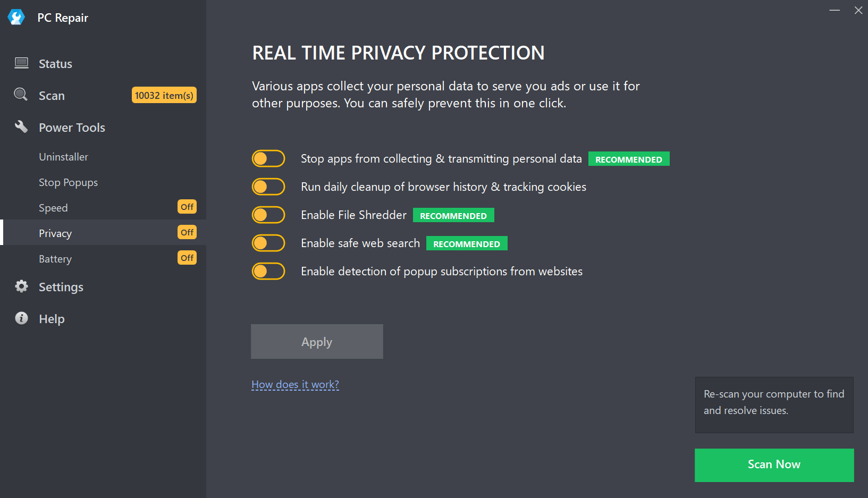Click the 10032 item(s) scan badge

[x=164, y=95]
